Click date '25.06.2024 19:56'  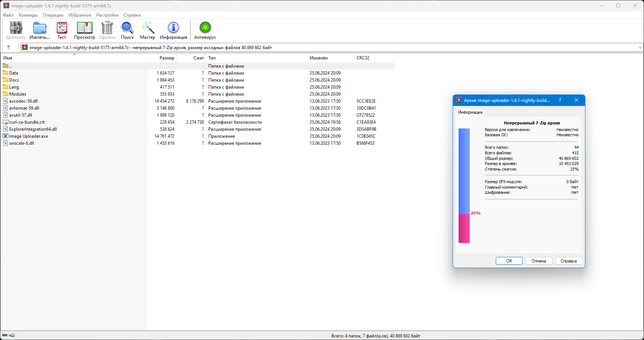pyautogui.click(x=325, y=122)
